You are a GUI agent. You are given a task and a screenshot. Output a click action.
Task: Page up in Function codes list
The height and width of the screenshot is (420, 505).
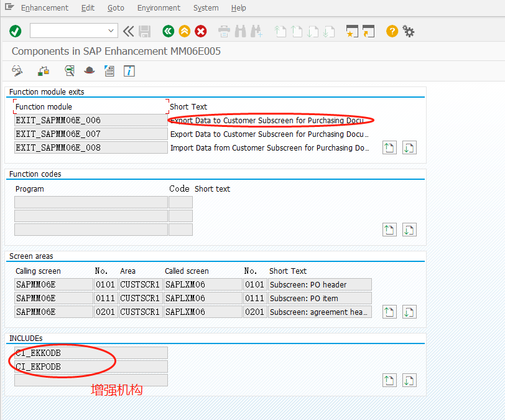389,230
